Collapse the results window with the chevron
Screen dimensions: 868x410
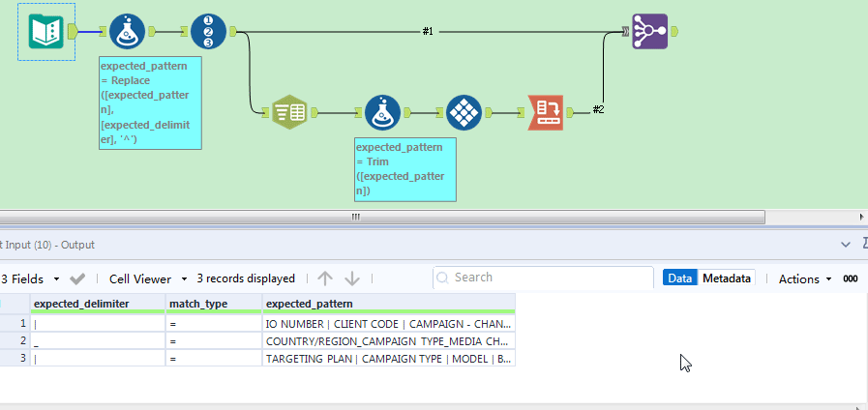pos(846,244)
